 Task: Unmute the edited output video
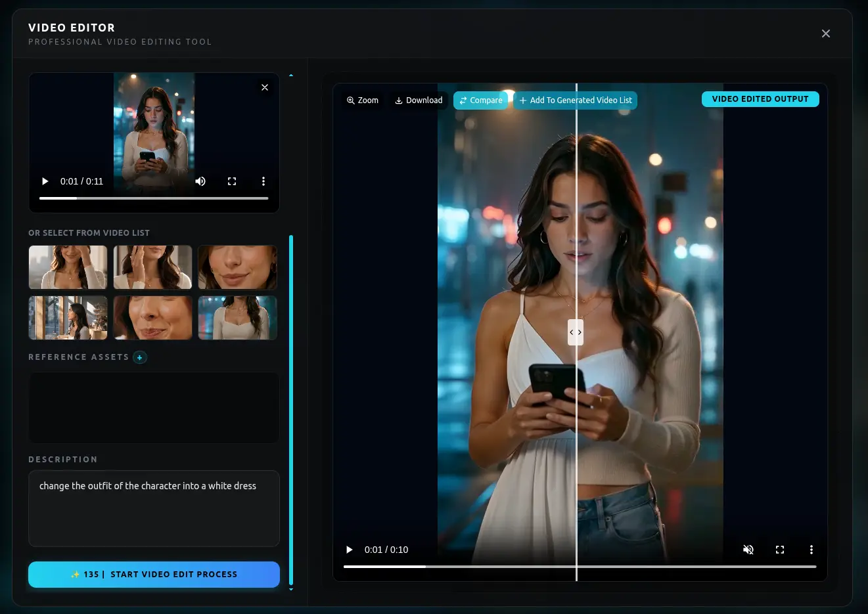pos(748,550)
